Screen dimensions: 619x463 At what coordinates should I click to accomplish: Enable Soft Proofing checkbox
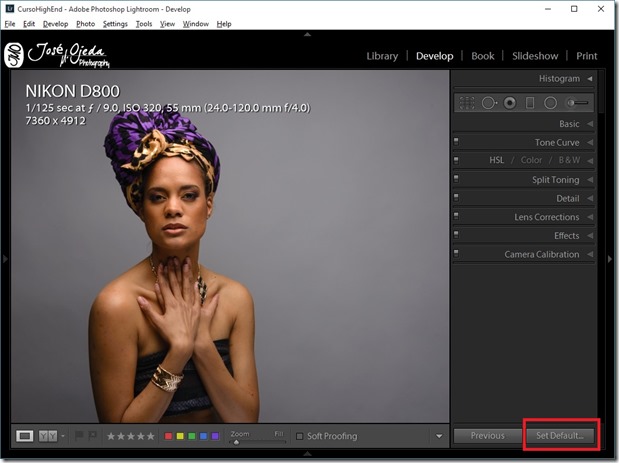300,436
